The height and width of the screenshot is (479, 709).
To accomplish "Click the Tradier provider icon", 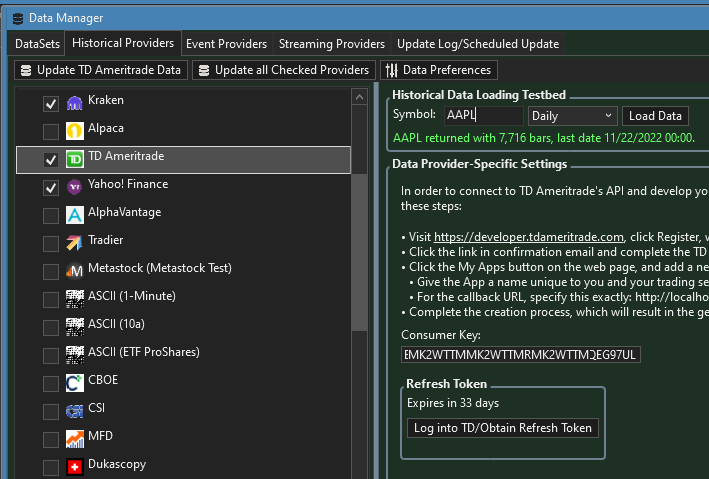I will pyautogui.click(x=74, y=243).
